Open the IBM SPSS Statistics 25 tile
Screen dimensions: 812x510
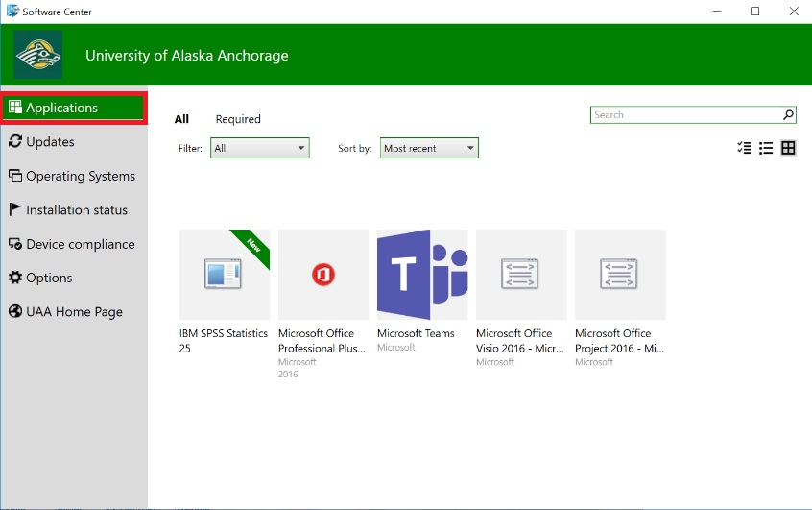[224, 275]
